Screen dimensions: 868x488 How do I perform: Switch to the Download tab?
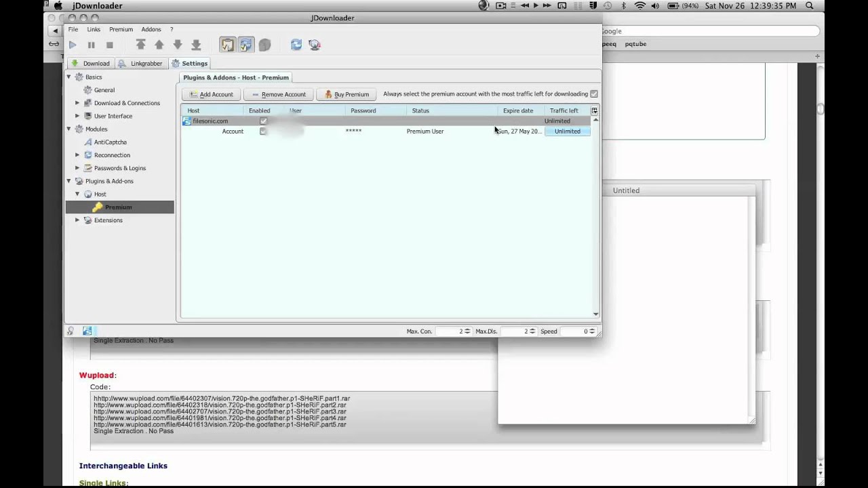(90, 64)
